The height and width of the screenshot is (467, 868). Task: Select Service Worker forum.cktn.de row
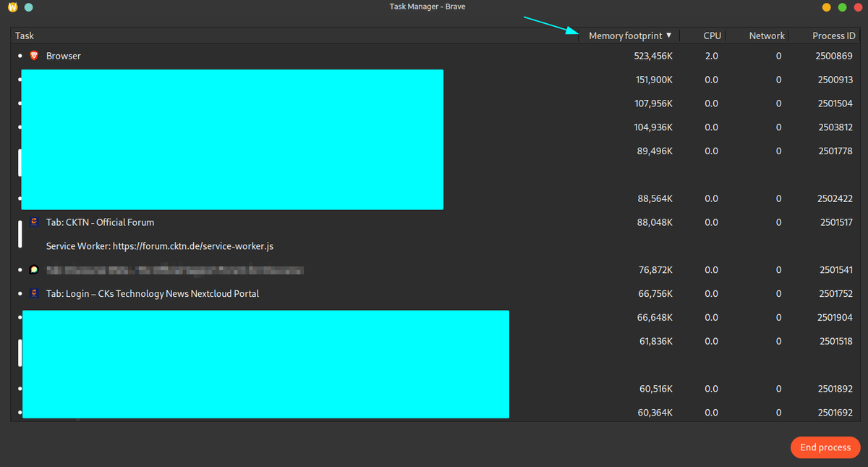(x=434, y=246)
